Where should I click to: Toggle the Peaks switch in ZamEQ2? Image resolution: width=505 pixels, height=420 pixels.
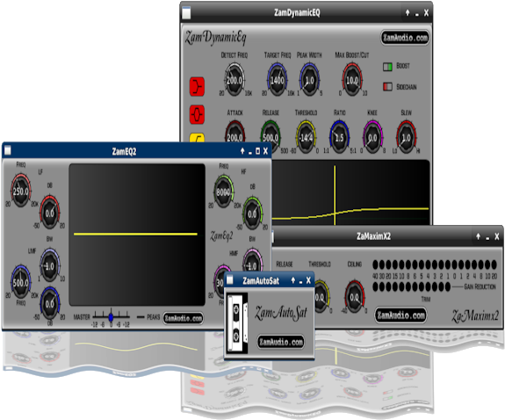tap(141, 317)
